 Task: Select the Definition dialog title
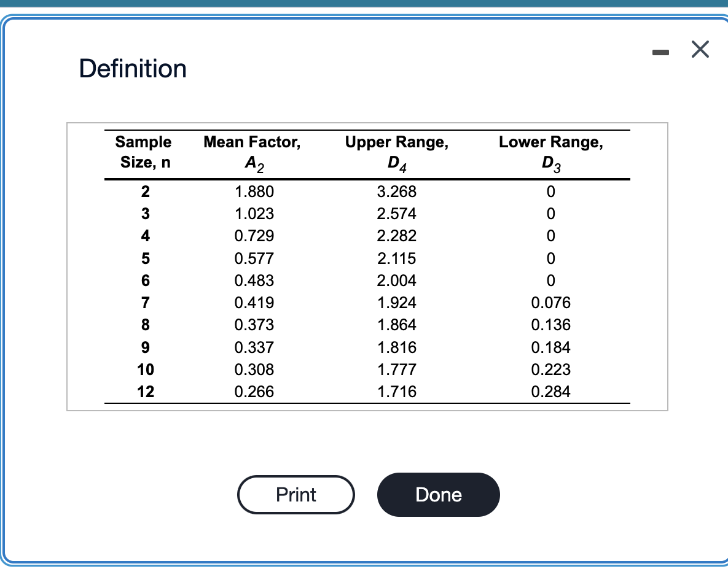coord(133,69)
